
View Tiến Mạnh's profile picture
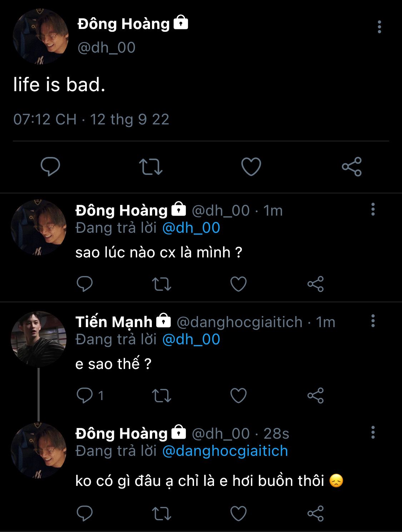[39, 339]
